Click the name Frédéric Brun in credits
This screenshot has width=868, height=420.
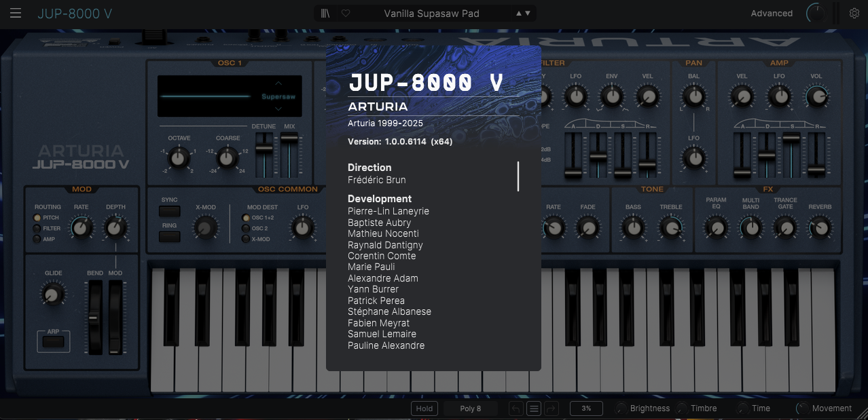377,180
